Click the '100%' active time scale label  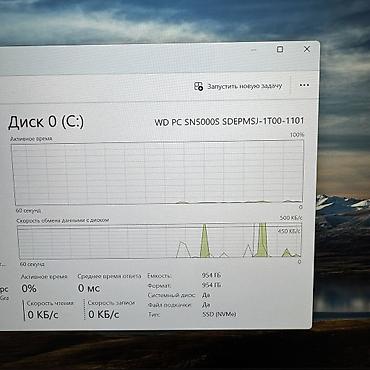pyautogui.click(x=297, y=135)
